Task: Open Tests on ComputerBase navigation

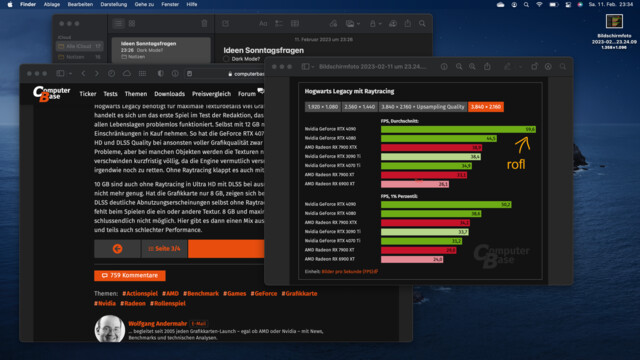Action: click(x=110, y=94)
